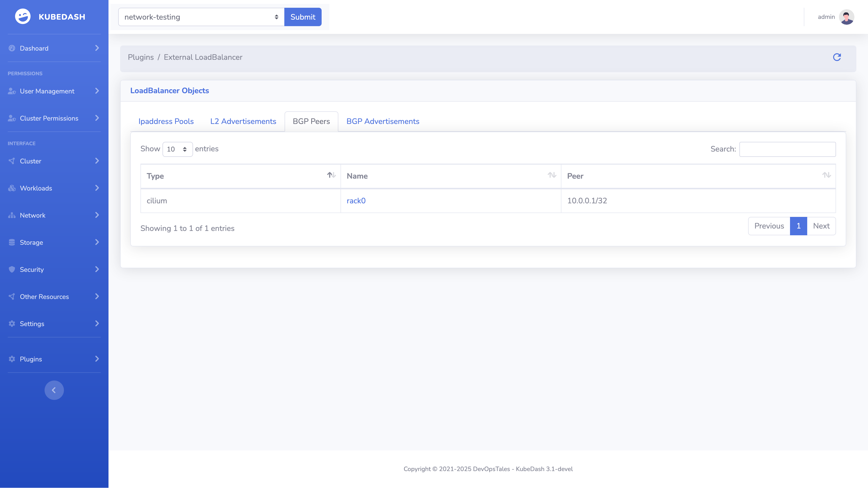
Task: Switch to the BGP Advertisements tab
Action: pyautogui.click(x=383, y=122)
